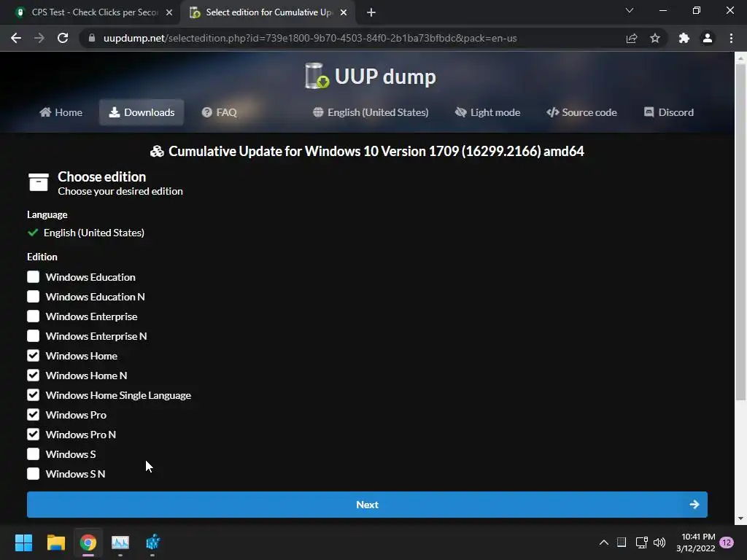
Task: Close the CPS Test tab
Action: pos(169,12)
